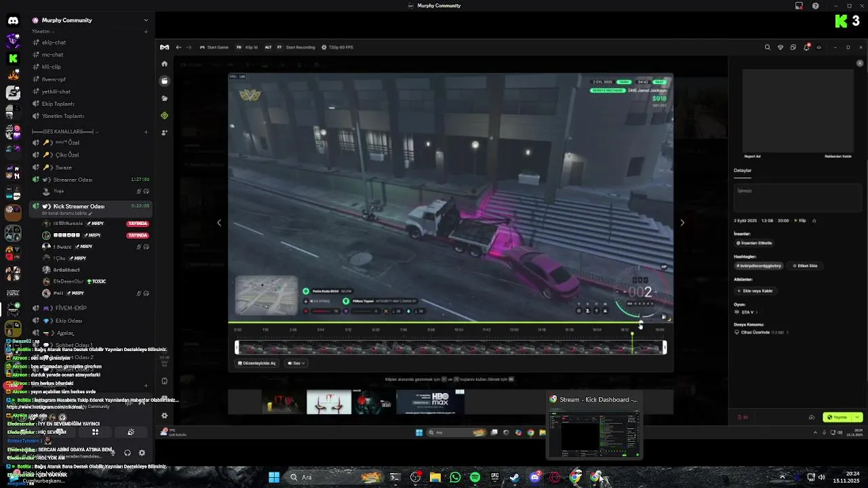Image resolution: width=868 pixels, height=488 pixels.
Task: Click the video playback progress handle
Action: pyautogui.click(x=640, y=323)
